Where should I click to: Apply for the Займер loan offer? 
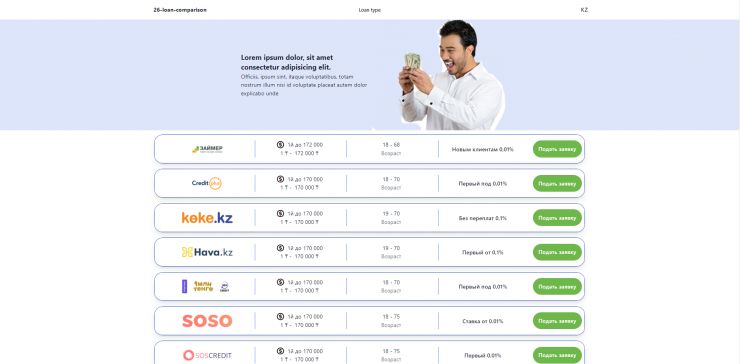point(557,149)
